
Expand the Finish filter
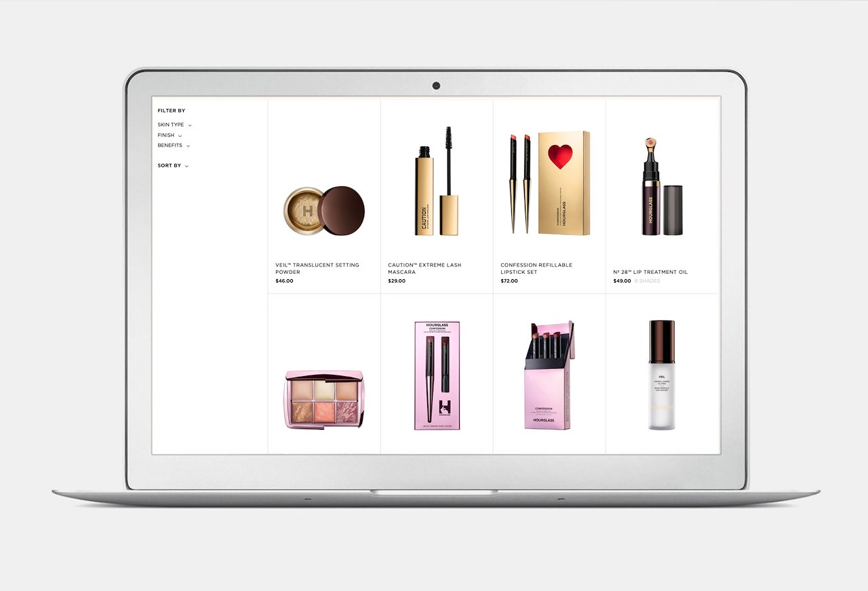pos(170,135)
